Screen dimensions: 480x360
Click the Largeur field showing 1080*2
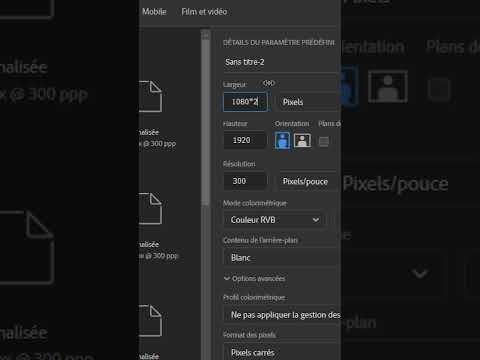point(245,102)
